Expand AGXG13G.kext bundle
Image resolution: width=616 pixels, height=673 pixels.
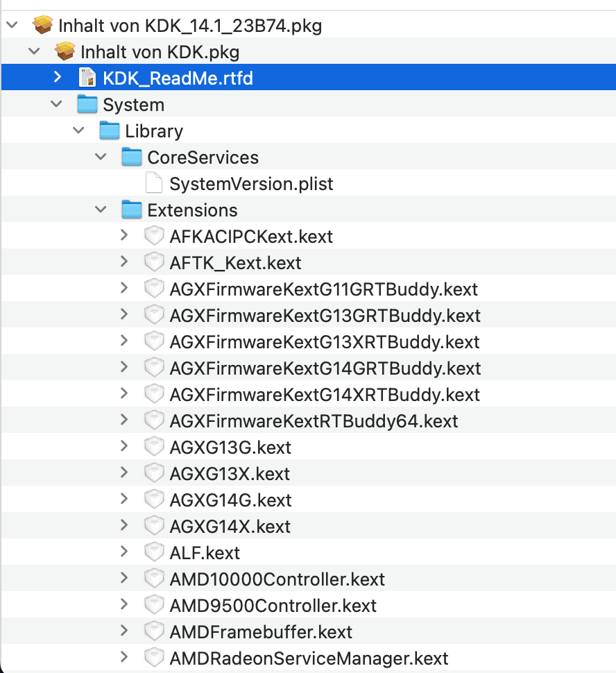pyautogui.click(x=123, y=446)
